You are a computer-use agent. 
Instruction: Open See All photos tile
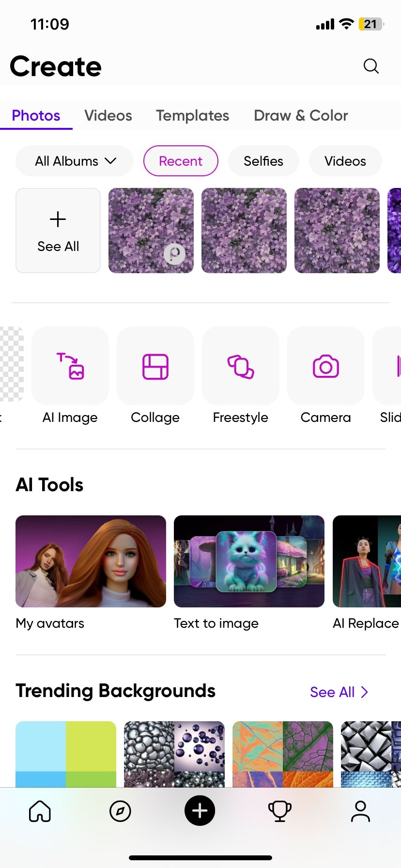[x=58, y=231]
